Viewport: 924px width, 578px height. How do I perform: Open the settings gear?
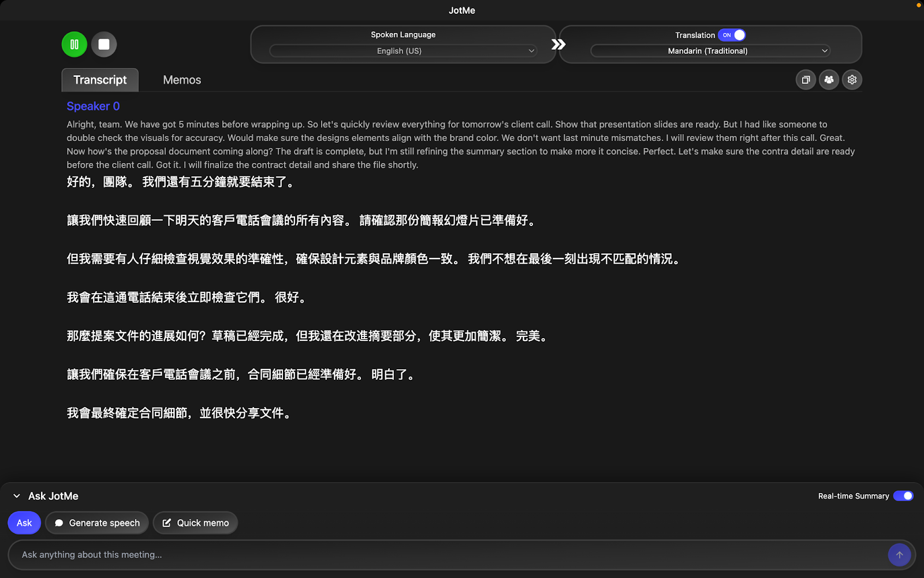click(852, 80)
